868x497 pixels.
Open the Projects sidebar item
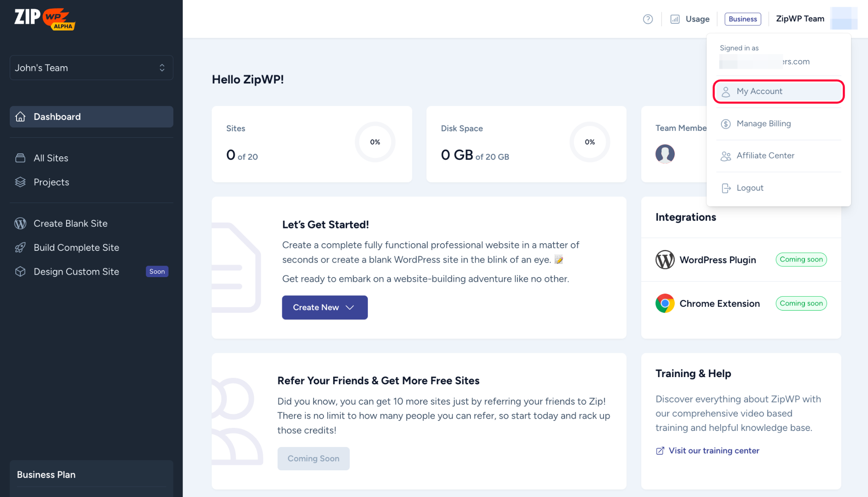[51, 182]
